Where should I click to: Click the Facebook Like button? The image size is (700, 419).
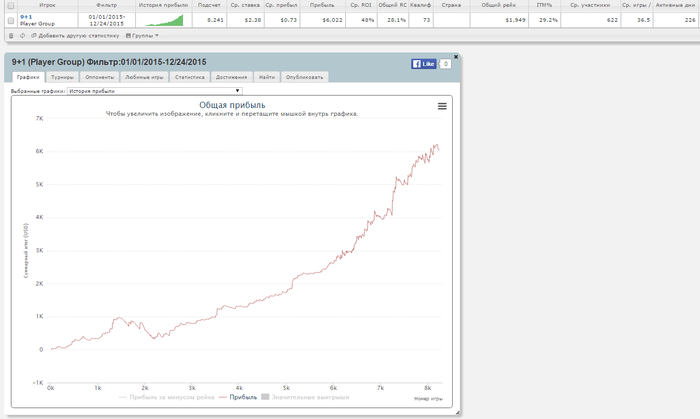[x=423, y=64]
